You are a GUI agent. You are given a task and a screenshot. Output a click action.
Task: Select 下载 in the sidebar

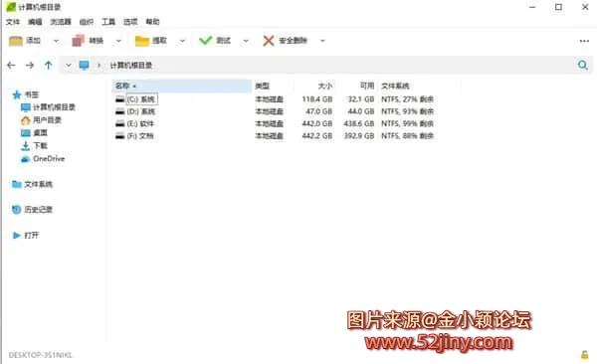click(41, 146)
